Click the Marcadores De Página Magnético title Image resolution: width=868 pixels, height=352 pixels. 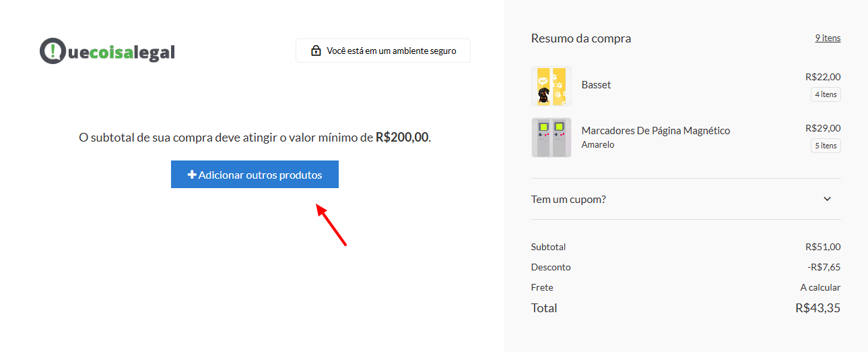655,130
